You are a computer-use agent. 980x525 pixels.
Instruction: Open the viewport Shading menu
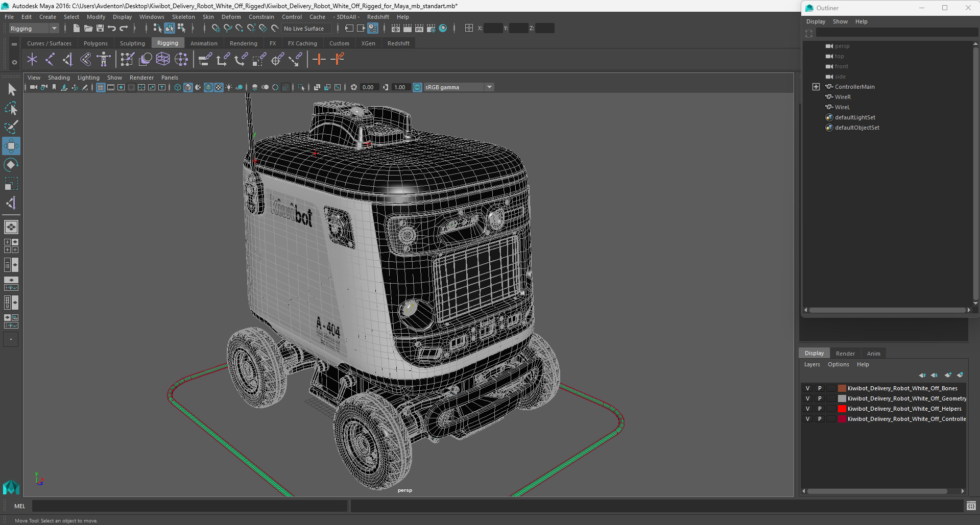tap(59, 78)
